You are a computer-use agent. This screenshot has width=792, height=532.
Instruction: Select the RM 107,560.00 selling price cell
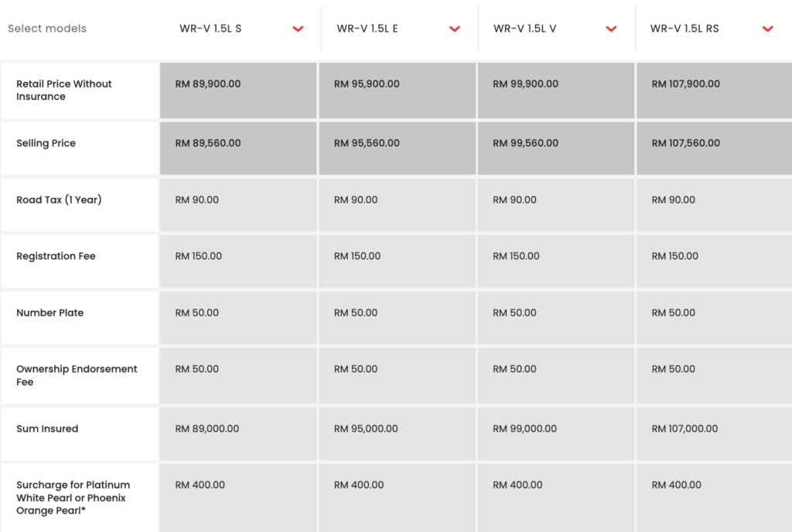(685, 143)
